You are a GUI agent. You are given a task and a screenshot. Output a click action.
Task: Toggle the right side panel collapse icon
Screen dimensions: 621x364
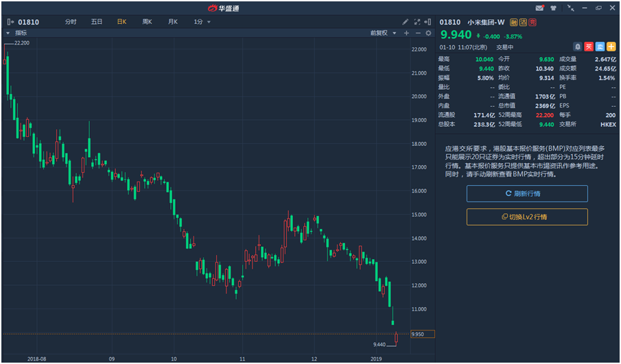tap(428, 22)
